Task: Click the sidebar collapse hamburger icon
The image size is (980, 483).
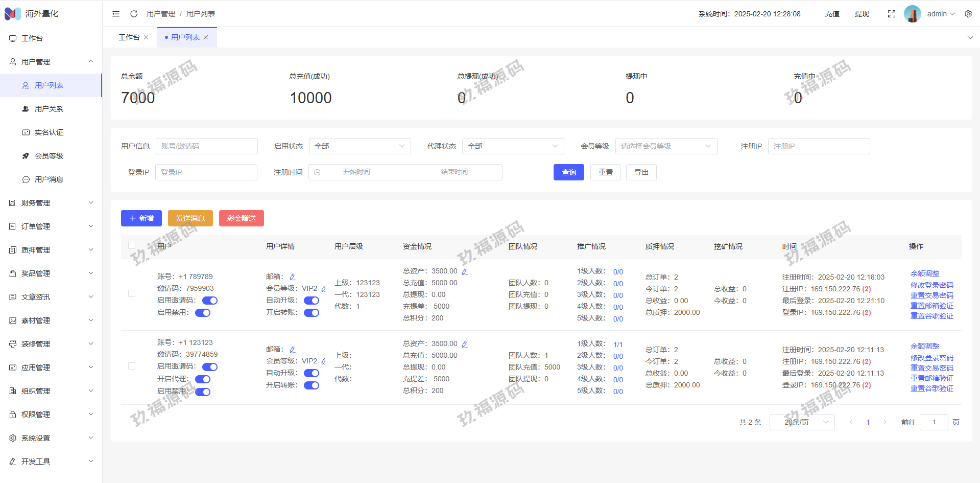Action: click(x=116, y=14)
